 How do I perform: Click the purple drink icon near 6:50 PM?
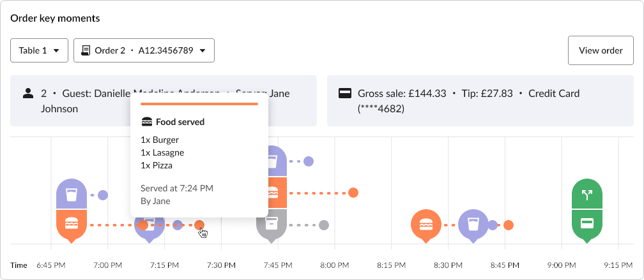[x=72, y=195]
